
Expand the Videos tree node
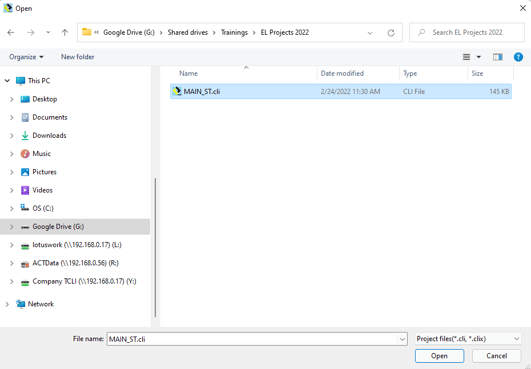click(12, 191)
